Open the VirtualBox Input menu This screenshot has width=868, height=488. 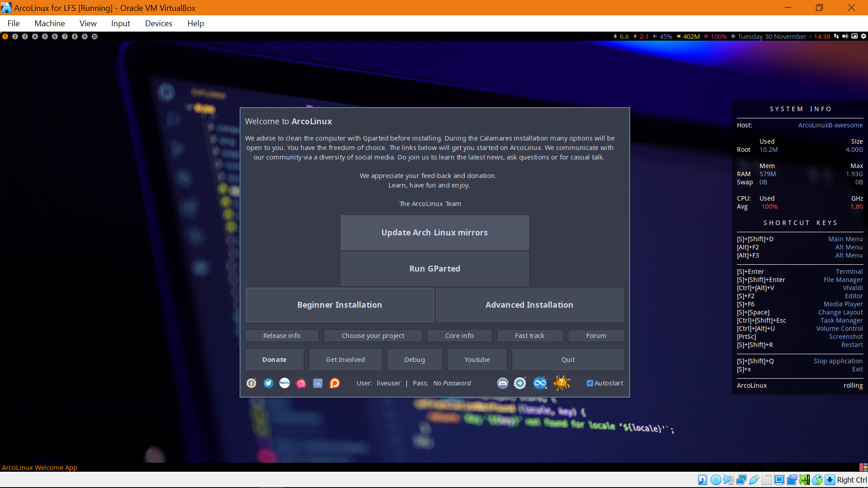tap(121, 23)
